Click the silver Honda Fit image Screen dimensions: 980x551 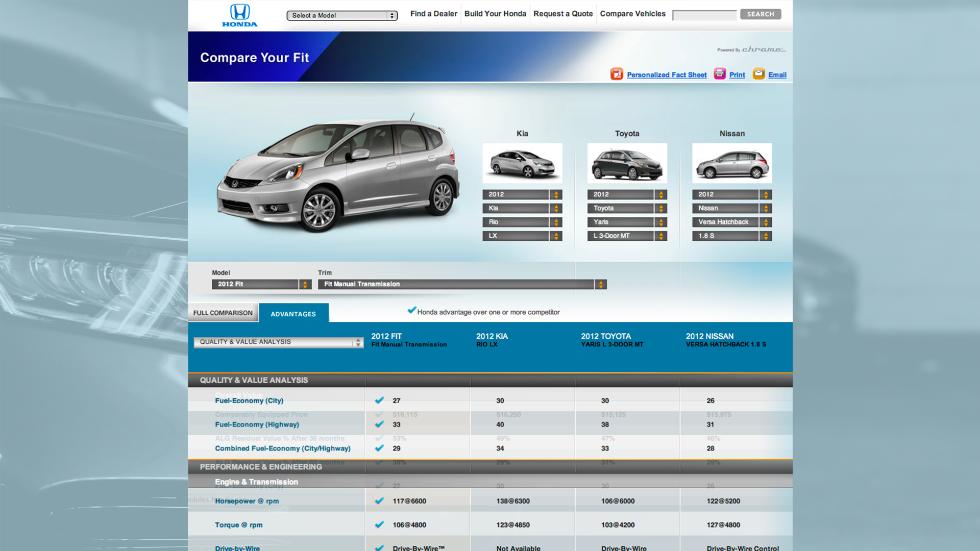338,173
